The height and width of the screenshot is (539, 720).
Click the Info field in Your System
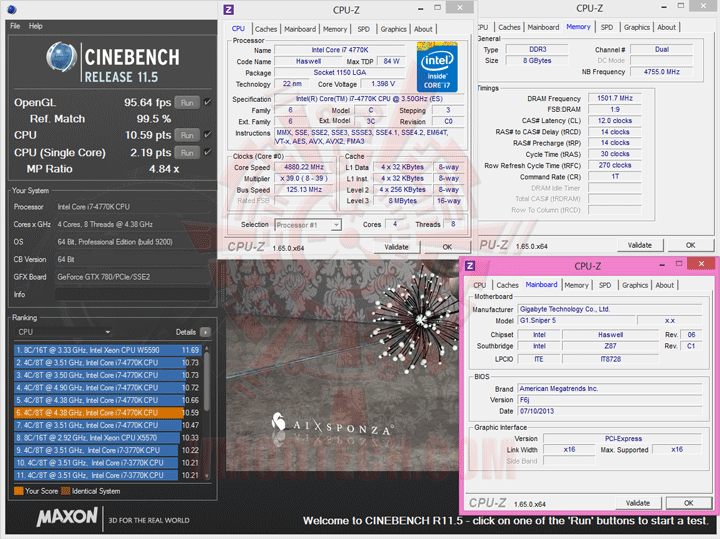pos(132,294)
